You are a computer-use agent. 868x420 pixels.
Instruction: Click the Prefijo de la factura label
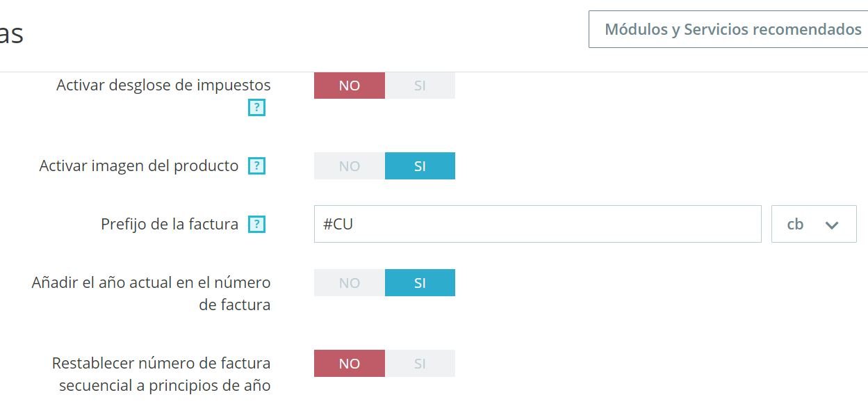pyautogui.click(x=169, y=224)
